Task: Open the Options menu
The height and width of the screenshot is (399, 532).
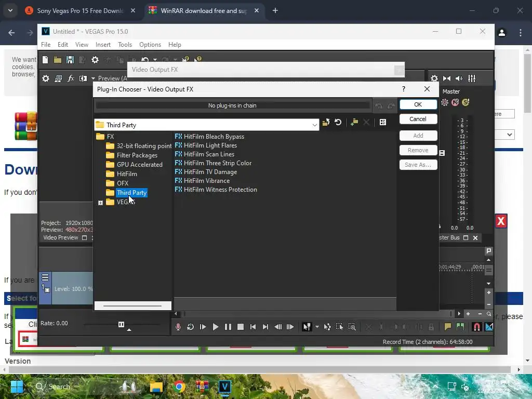Action: tap(150, 45)
